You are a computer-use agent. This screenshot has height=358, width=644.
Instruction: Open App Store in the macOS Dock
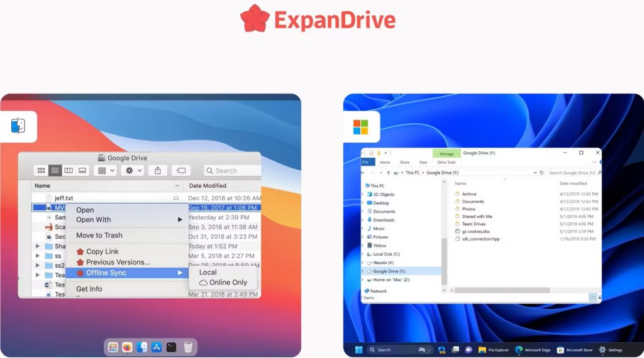point(157,347)
